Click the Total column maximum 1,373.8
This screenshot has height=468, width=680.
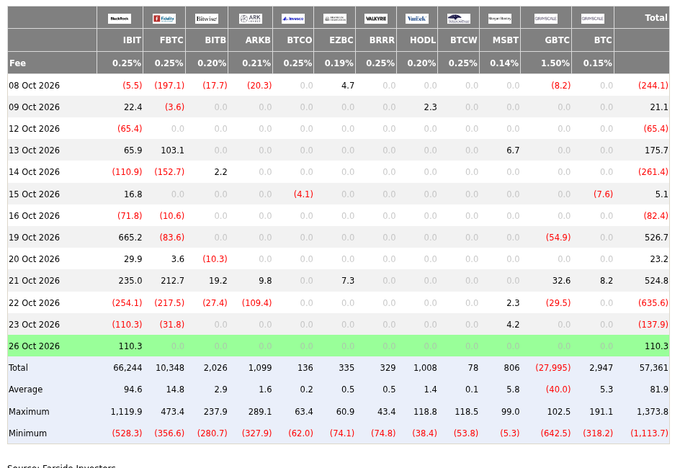652,412
